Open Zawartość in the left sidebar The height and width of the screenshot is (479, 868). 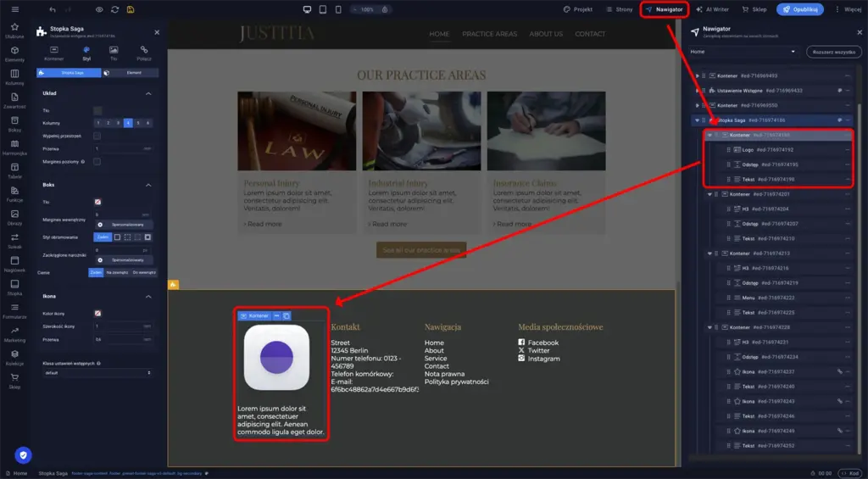pyautogui.click(x=15, y=101)
